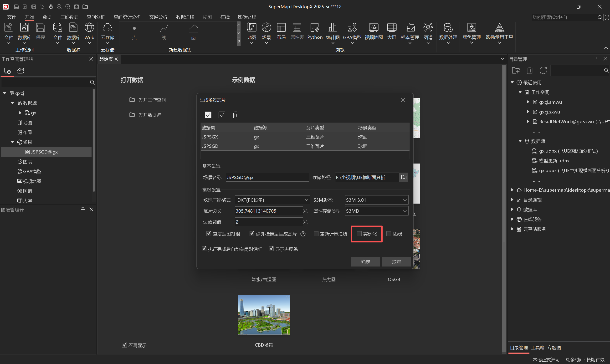Click the trash icon in the tile dialog
Image resolution: width=610 pixels, height=364 pixels.
236,115
